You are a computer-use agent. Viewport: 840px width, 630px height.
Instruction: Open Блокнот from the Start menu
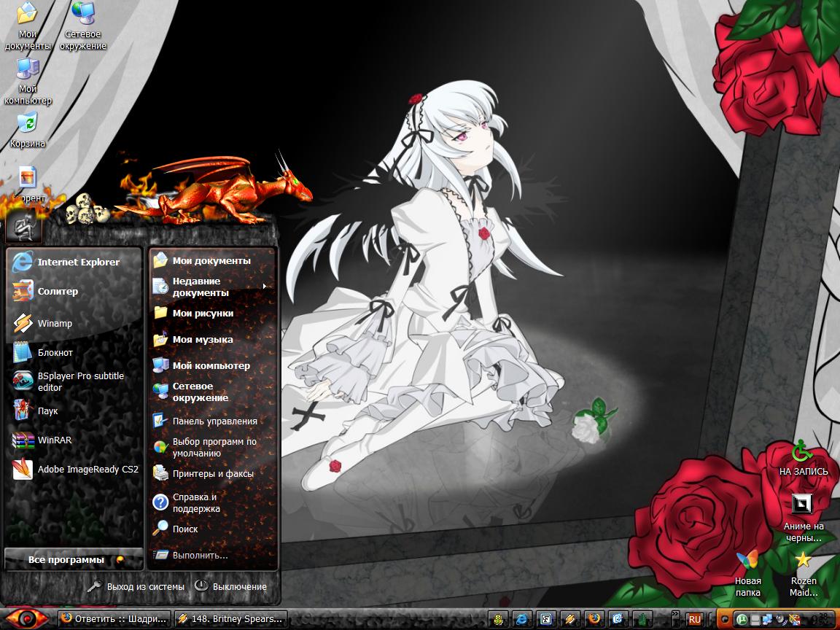[74, 352]
